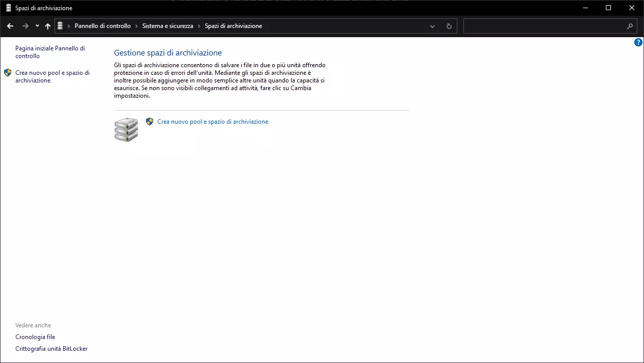Click the search magnifier icon
This screenshot has height=363, width=644.
[630, 26]
